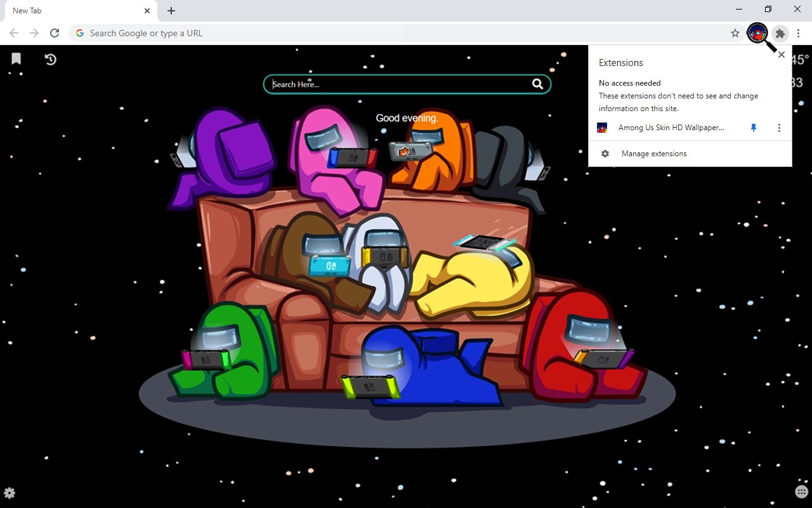
Task: Open Manage extensions
Action: coord(654,154)
